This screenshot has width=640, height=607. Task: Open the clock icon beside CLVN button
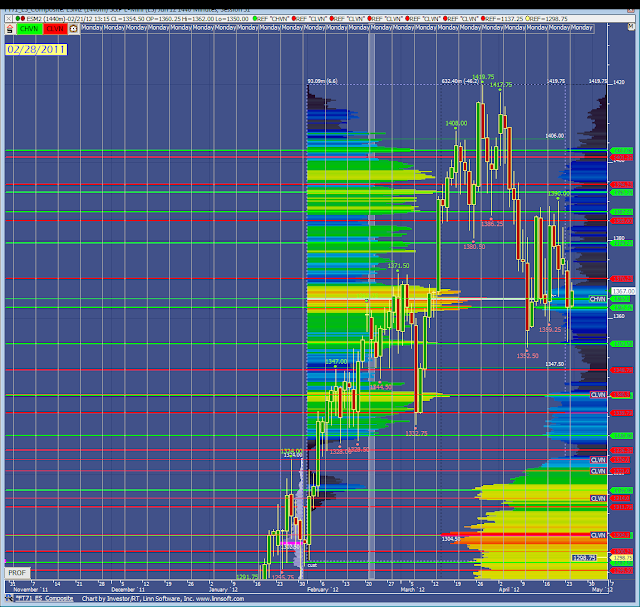click(x=73, y=29)
